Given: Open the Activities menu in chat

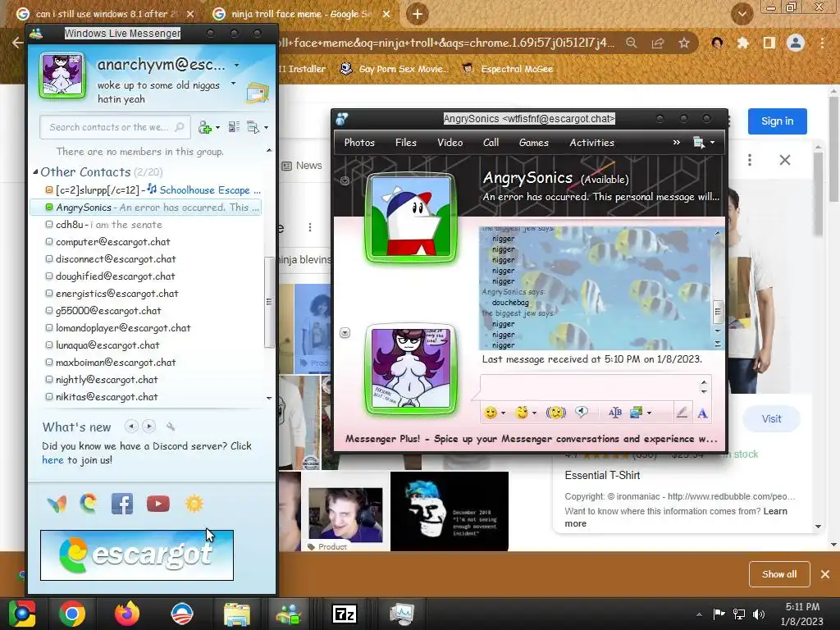Looking at the screenshot, I should (591, 143).
